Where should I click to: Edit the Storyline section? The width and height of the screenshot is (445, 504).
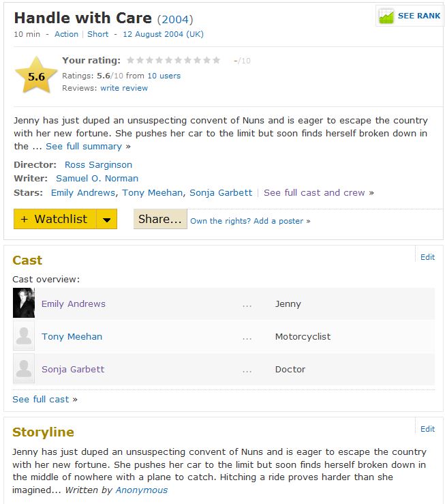[x=427, y=429]
